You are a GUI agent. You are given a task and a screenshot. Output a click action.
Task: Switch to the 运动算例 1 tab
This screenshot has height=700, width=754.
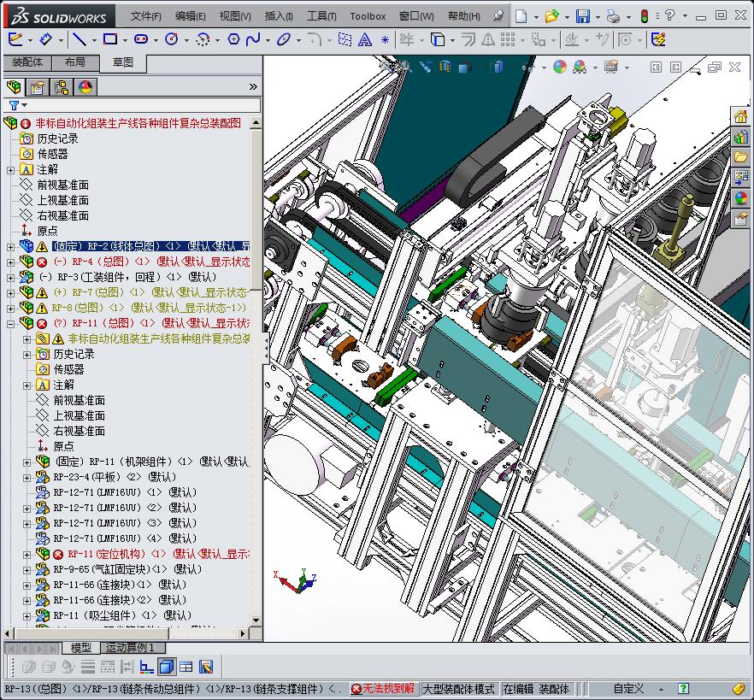[x=129, y=648]
